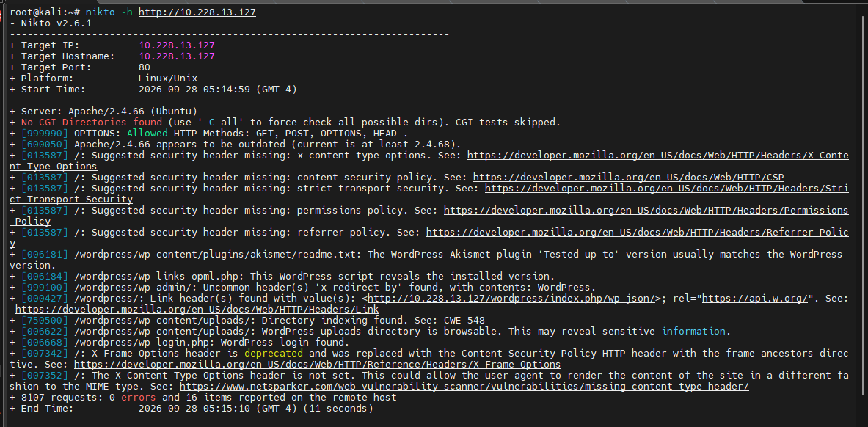The height and width of the screenshot is (427, 868).
Task: Open the https://api.w.org/ link
Action: point(756,299)
